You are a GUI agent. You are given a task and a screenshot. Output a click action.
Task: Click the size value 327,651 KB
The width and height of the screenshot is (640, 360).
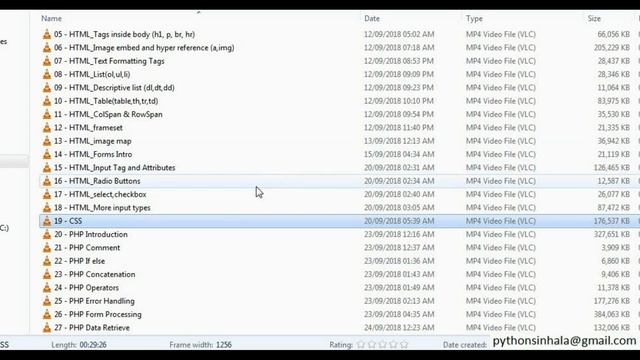[x=611, y=234]
